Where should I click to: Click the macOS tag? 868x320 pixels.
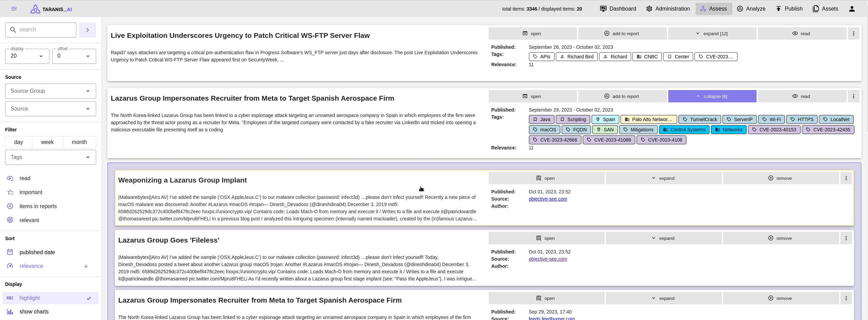(x=544, y=130)
